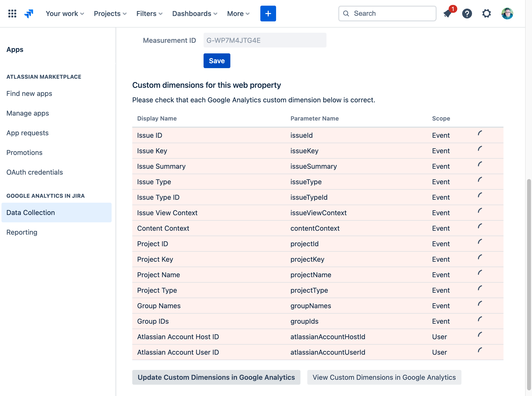
Task: Expand the Projects dropdown menu
Action: pyautogui.click(x=110, y=14)
